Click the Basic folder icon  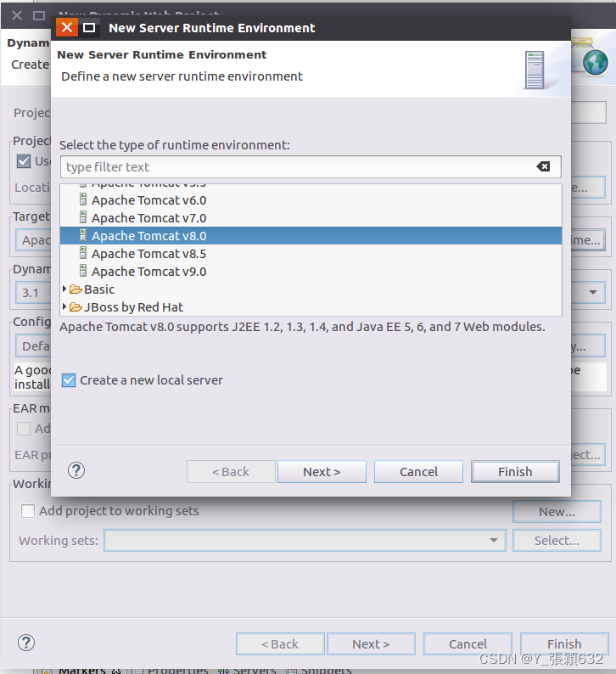pyautogui.click(x=76, y=289)
